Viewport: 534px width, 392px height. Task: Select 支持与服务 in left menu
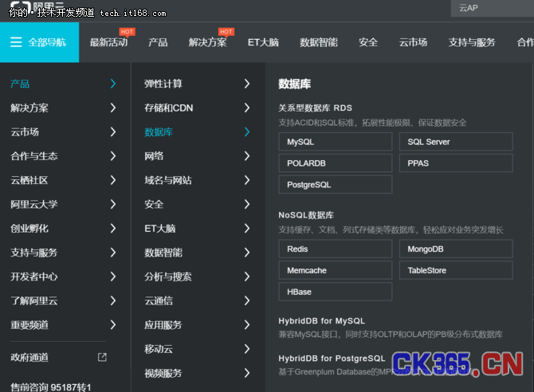[x=34, y=253]
